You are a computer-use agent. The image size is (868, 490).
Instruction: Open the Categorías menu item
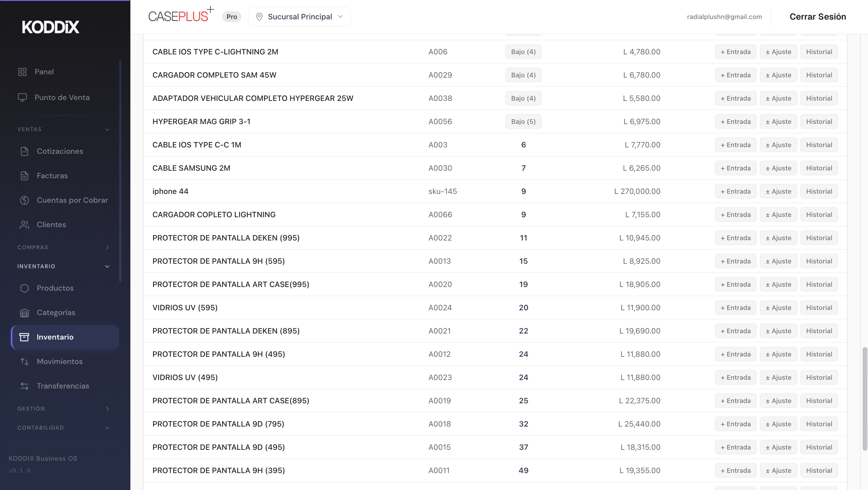tap(56, 313)
